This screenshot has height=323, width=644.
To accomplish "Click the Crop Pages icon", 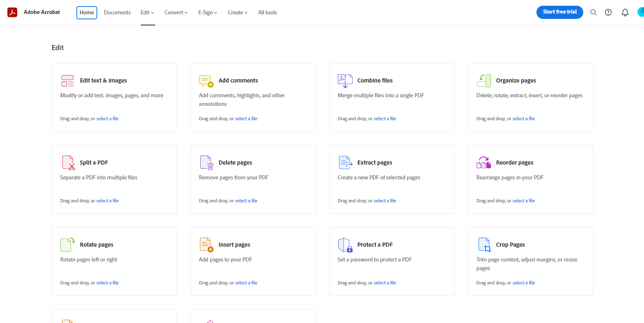I will (x=484, y=245).
